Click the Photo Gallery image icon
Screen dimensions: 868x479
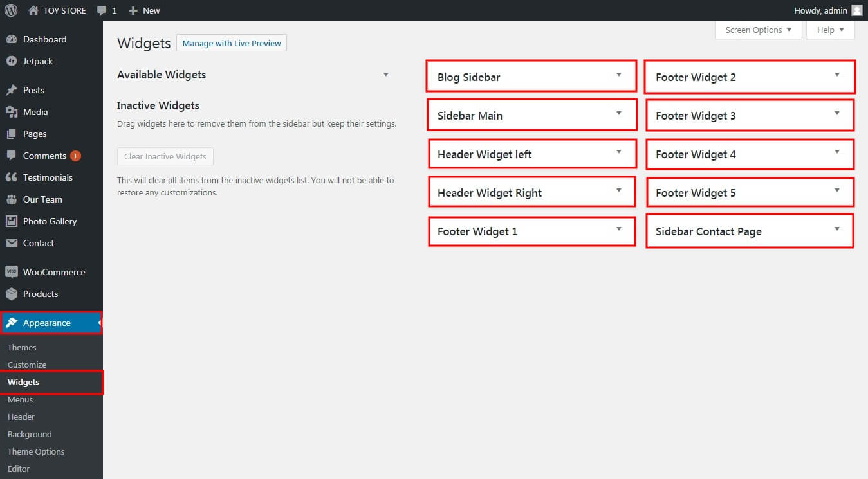tap(12, 221)
